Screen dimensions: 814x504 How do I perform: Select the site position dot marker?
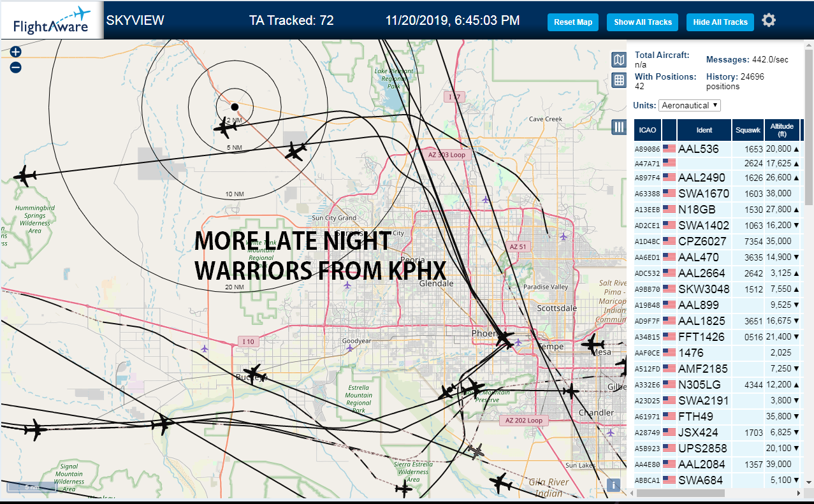tap(234, 106)
